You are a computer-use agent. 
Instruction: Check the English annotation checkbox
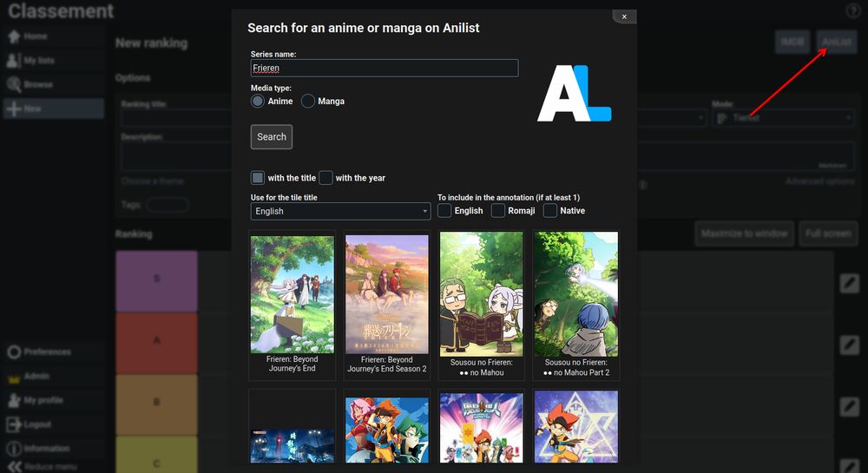[x=444, y=211]
